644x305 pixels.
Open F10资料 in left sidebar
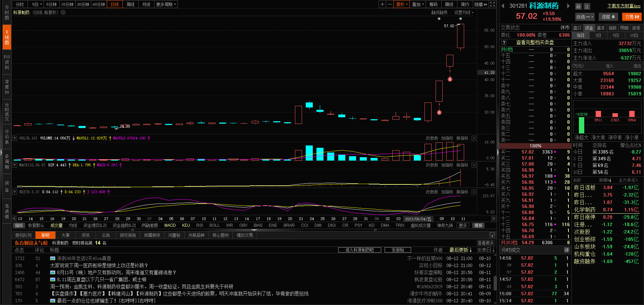[7, 62]
